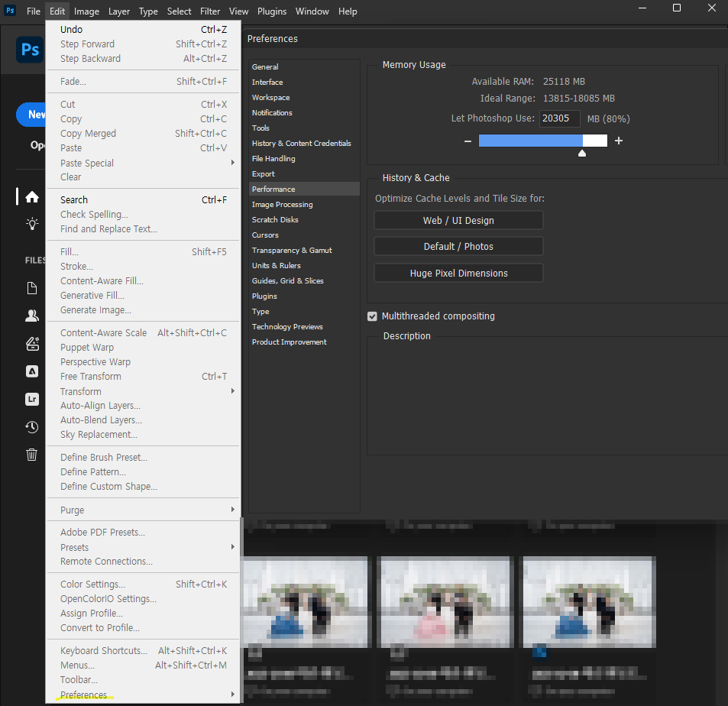Select Performance preferences category
Image resolution: width=728 pixels, height=706 pixels.
304,189
